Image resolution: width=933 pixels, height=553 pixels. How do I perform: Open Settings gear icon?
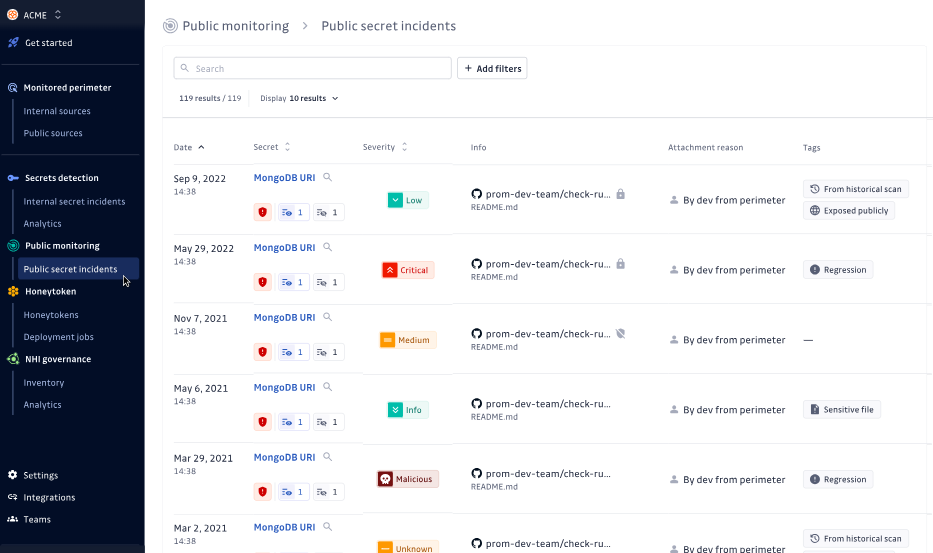coord(12,475)
